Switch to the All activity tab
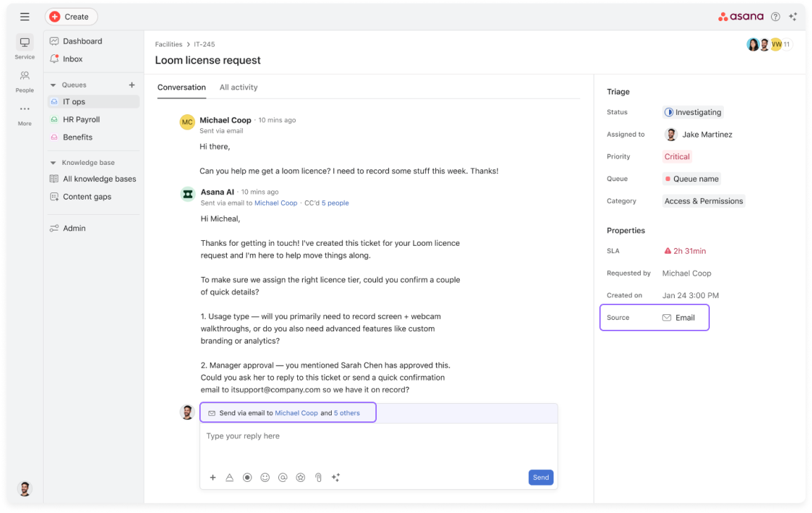The width and height of the screenshot is (812, 513). (x=238, y=87)
